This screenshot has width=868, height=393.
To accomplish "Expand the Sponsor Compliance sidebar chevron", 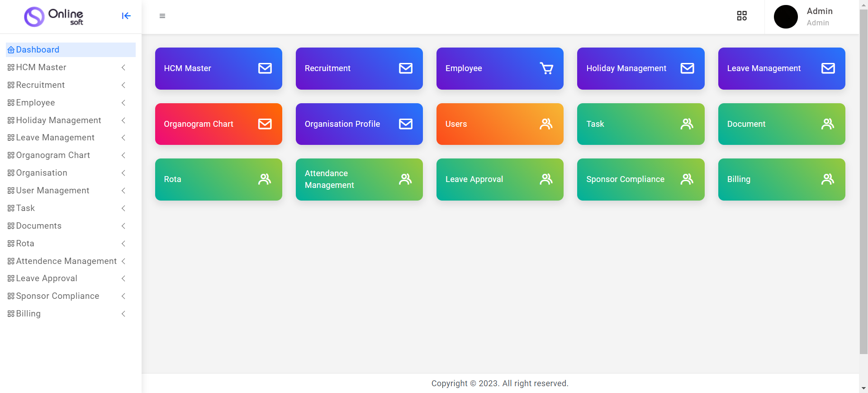I will click(123, 296).
